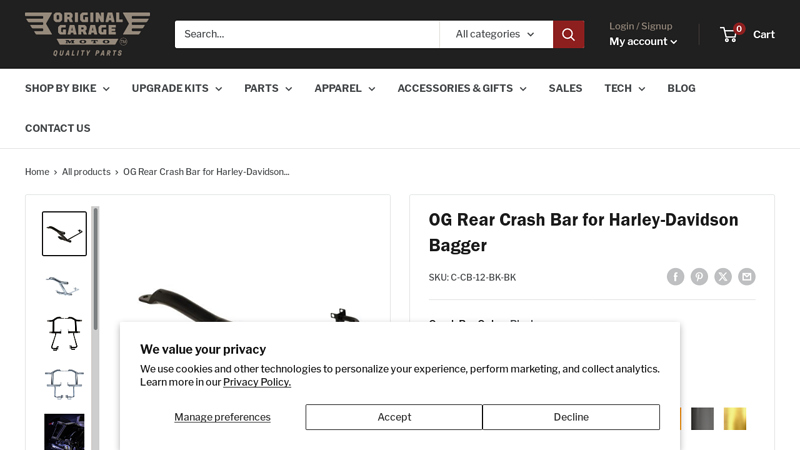Expand the Shop by Bike menu
Viewport: 800px width, 450px height.
[x=67, y=88]
